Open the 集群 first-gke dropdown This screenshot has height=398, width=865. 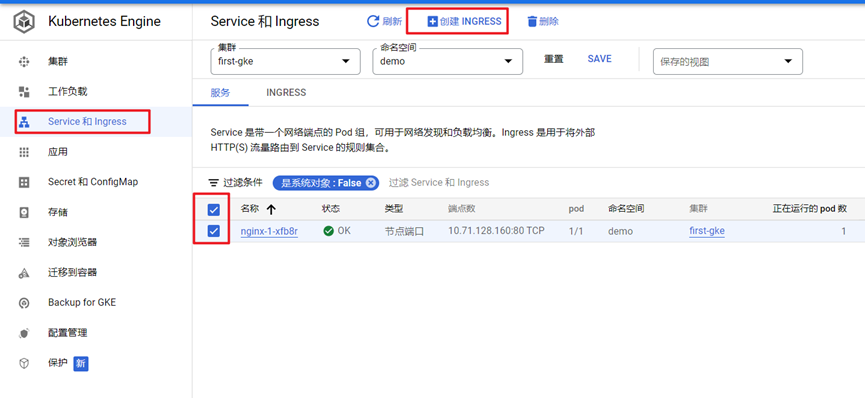tap(285, 61)
